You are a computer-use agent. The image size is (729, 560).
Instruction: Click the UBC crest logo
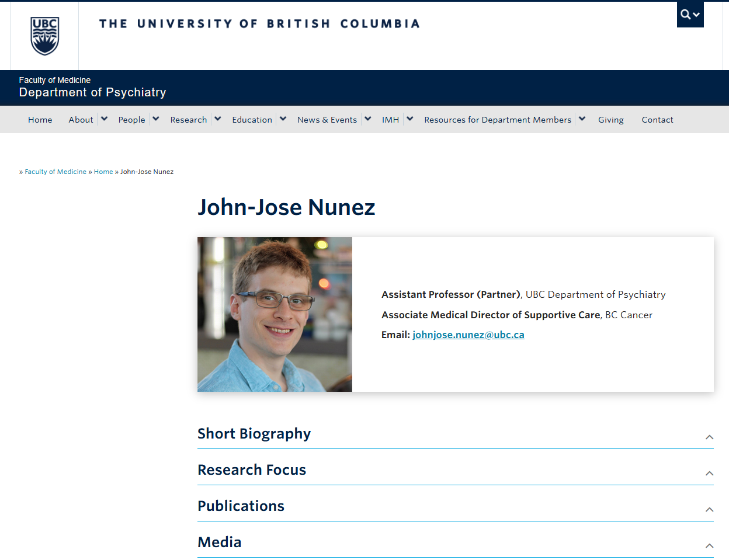[45, 36]
